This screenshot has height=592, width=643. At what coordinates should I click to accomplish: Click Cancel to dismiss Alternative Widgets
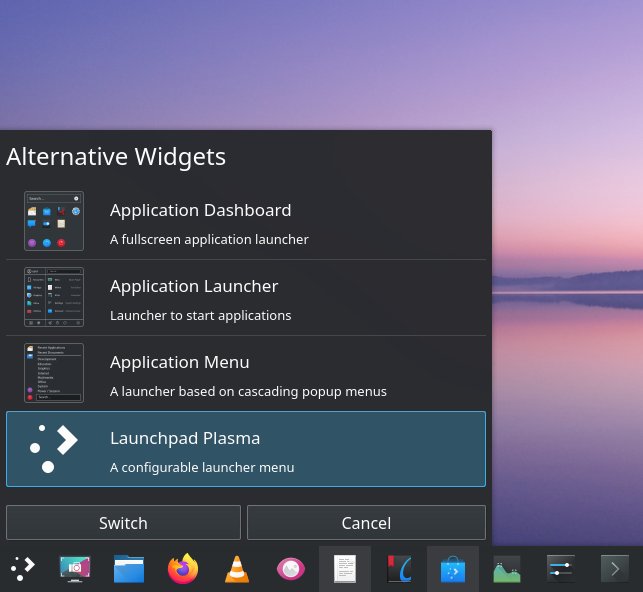point(366,523)
